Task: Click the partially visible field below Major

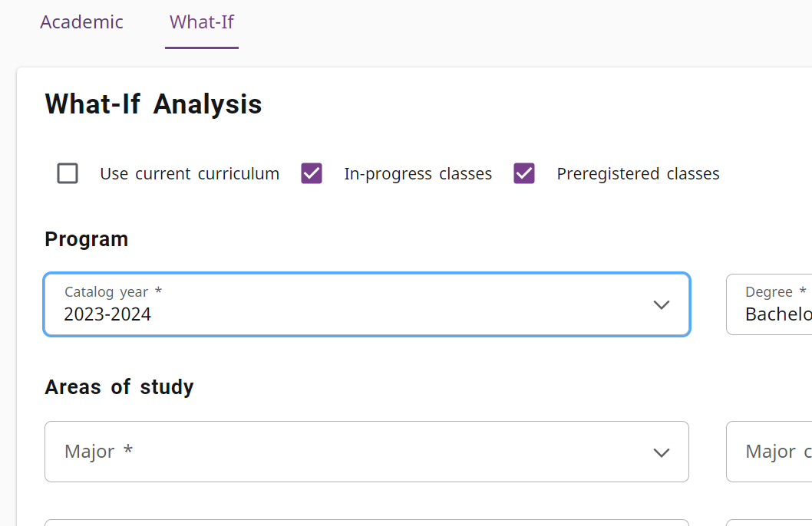Action: pyautogui.click(x=366, y=522)
